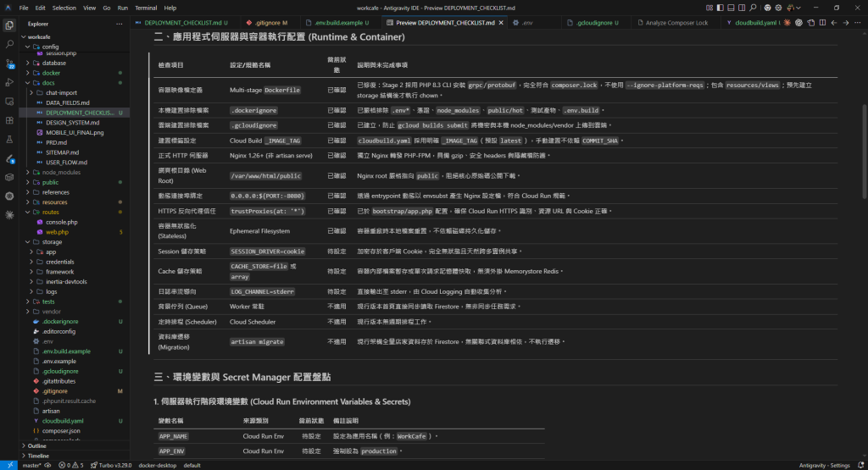Screen dimensions: 868x470
Task: Open problems list showing 0 errors 5 warnings
Action: click(x=71, y=465)
